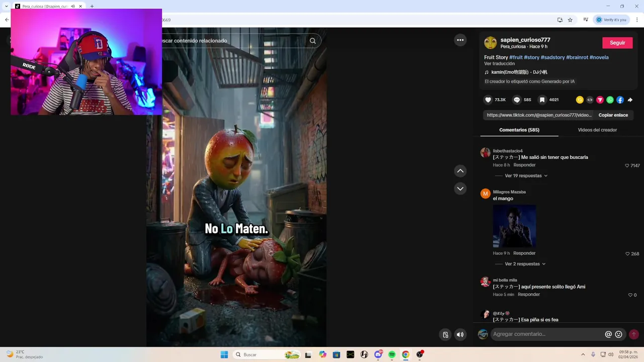Select the 'Comentarios (585)' tab
This screenshot has width=644, height=362.
click(519, 130)
